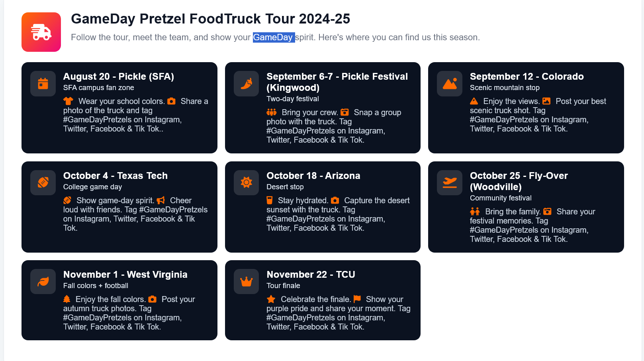
Task: Click the 'Tour finale' subtitle text
Action: point(283,286)
